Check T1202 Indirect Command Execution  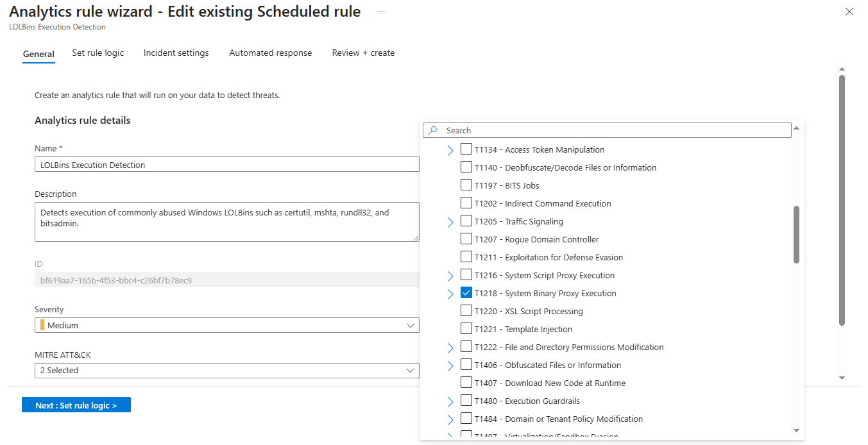(466, 203)
